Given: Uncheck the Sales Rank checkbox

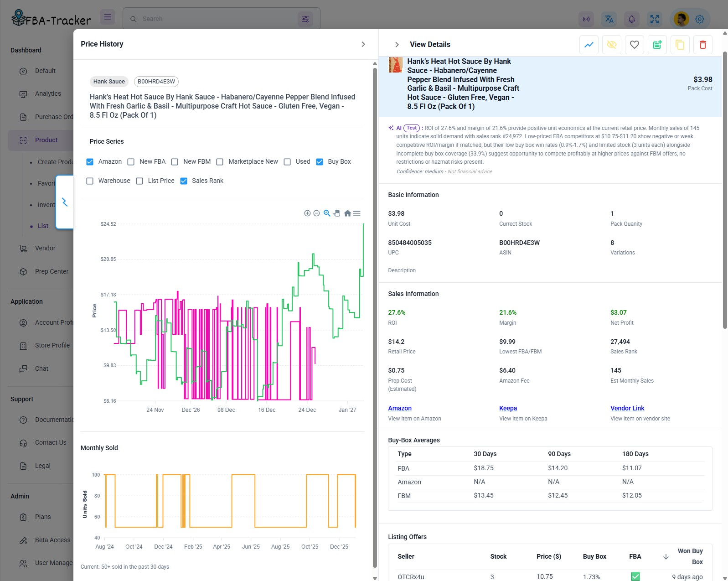Looking at the screenshot, I should pos(184,181).
